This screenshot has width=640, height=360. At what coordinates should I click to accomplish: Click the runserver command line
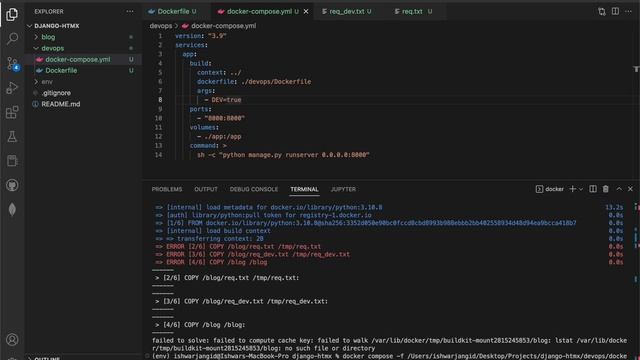pos(283,155)
